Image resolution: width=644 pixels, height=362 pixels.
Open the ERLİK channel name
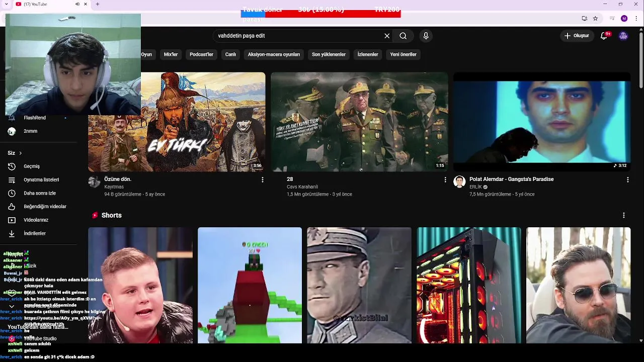tap(475, 187)
